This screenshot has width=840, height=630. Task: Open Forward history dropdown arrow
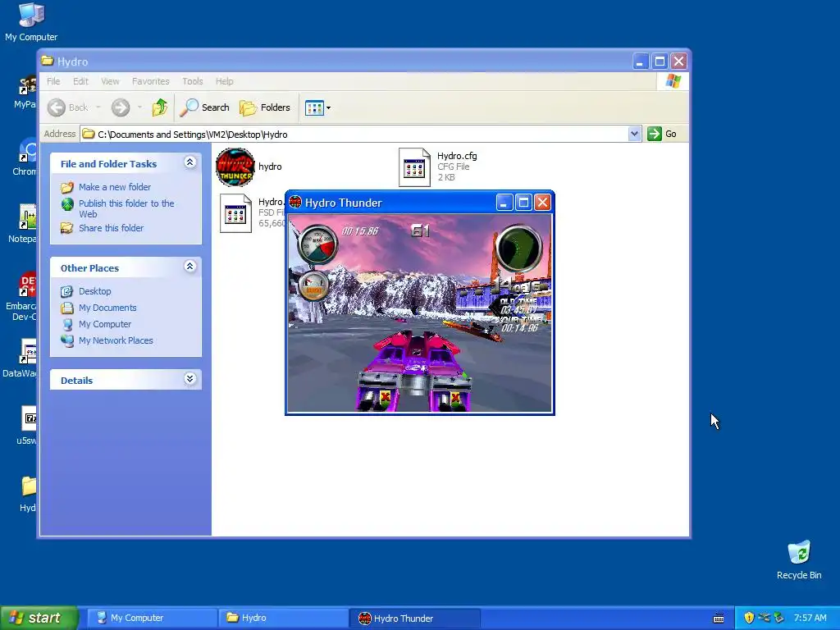(139, 107)
